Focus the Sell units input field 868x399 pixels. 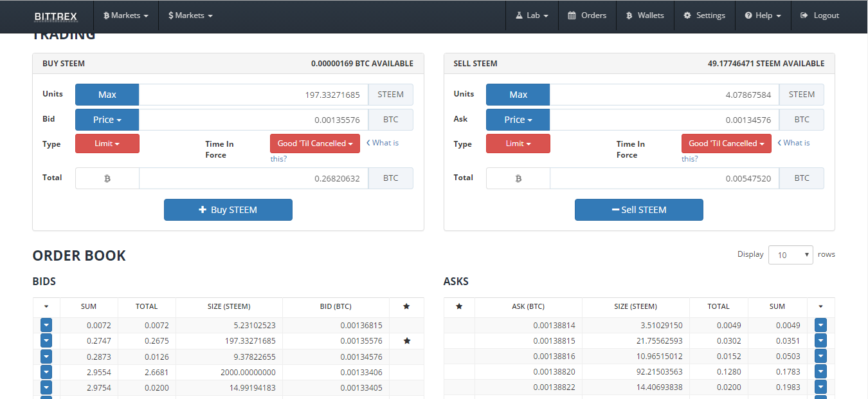[664, 95]
